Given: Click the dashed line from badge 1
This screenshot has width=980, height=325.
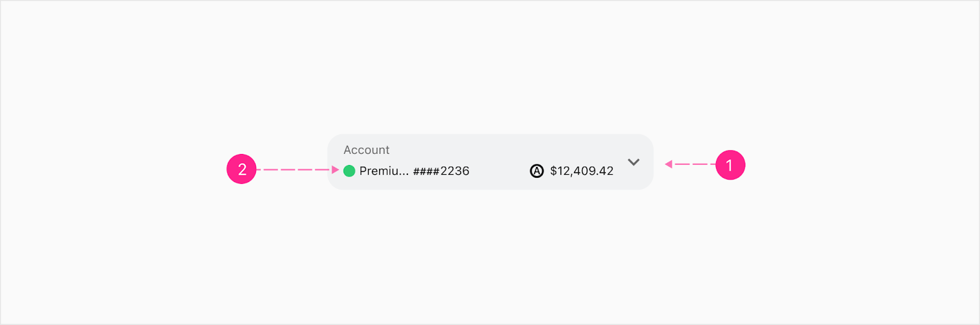Looking at the screenshot, I should pos(694,164).
